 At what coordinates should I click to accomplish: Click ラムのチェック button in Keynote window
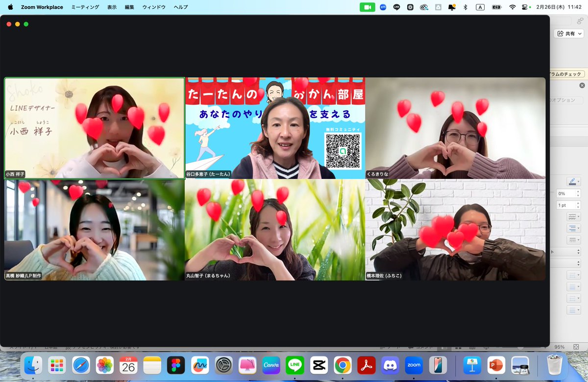coord(567,74)
